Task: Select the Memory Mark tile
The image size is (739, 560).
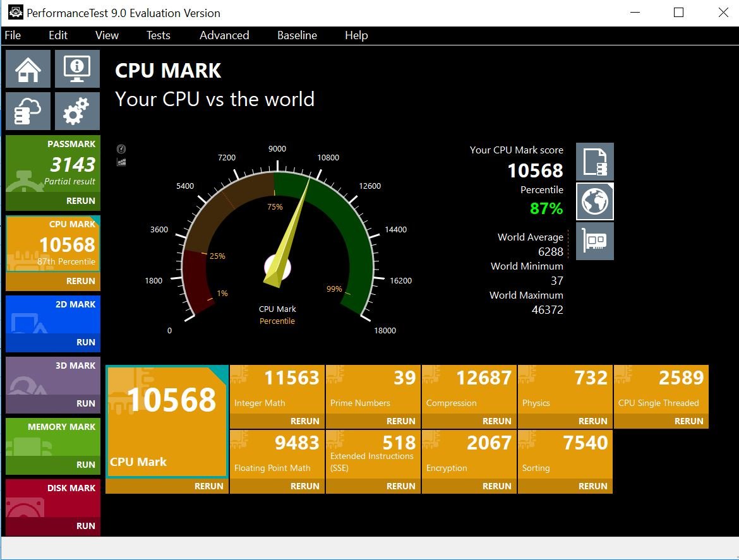Action: click(53, 437)
